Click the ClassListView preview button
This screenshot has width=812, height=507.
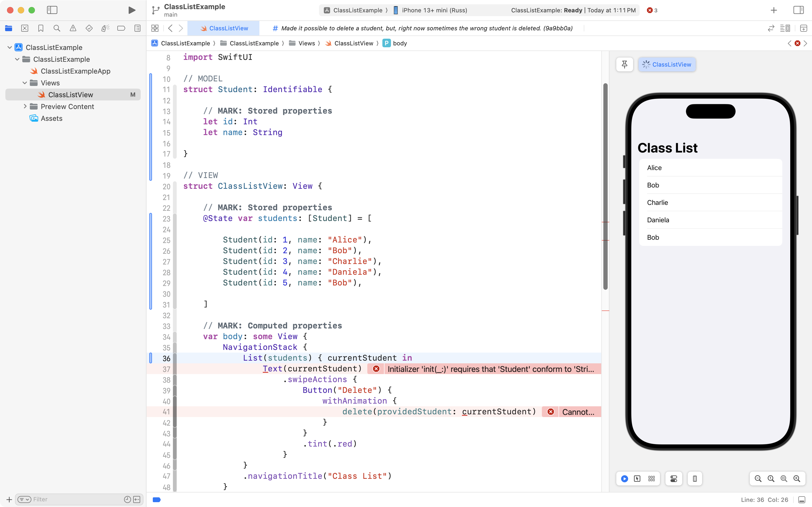(x=667, y=64)
